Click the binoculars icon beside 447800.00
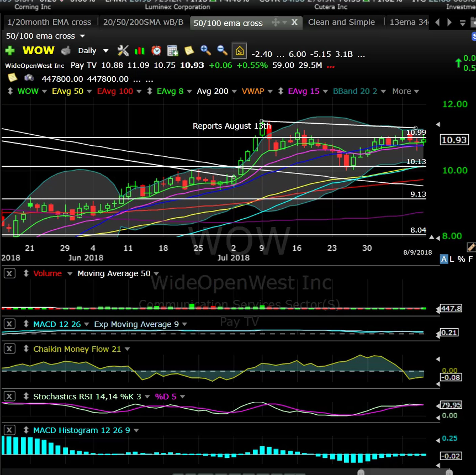Screen dimensions: 476x475 [29, 78]
